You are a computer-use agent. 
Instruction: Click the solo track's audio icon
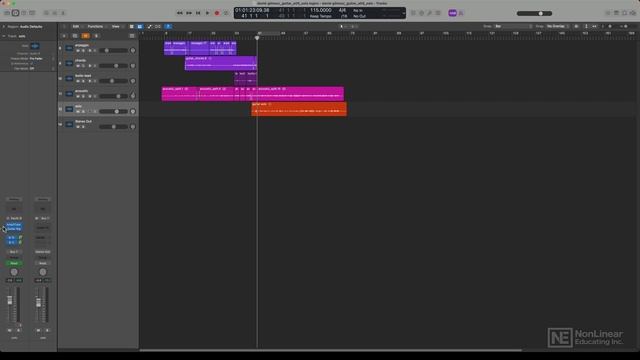[x=69, y=109]
